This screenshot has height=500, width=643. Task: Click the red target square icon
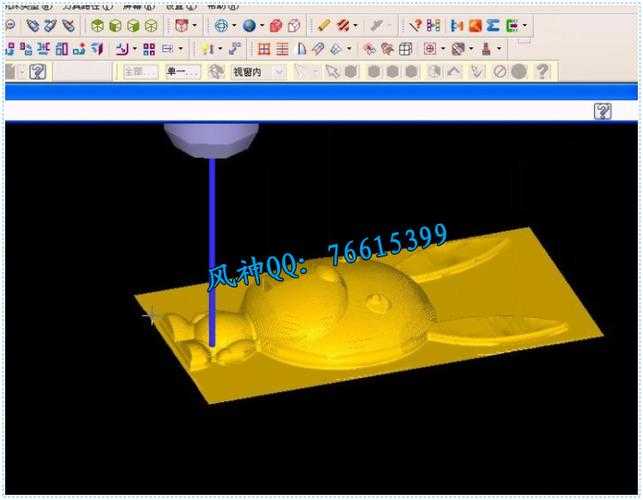[x=429, y=49]
